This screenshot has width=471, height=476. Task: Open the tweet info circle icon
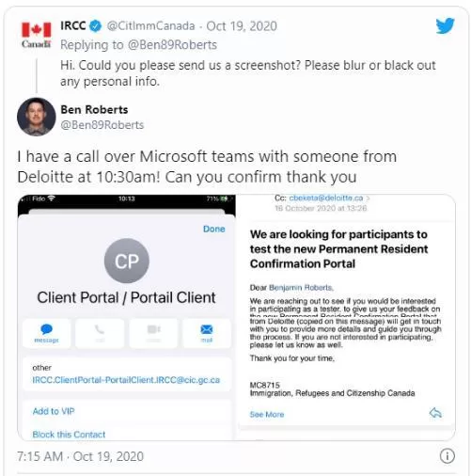[447, 456]
